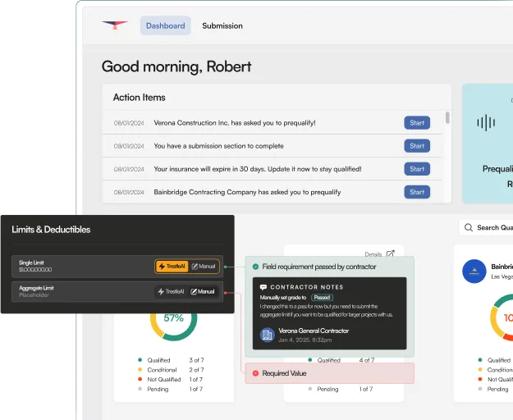This screenshot has width=513, height=420.
Task: Switch to the Submission tab
Action: pos(222,25)
